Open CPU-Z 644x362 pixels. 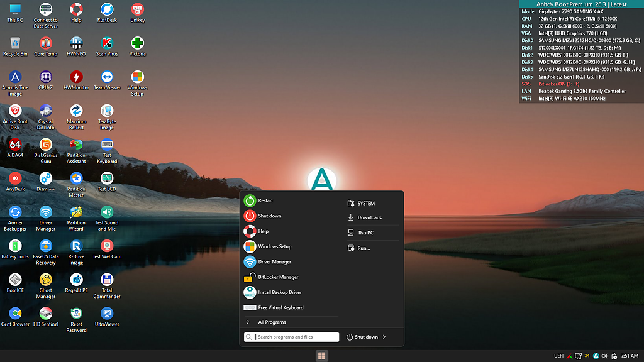tap(45, 80)
